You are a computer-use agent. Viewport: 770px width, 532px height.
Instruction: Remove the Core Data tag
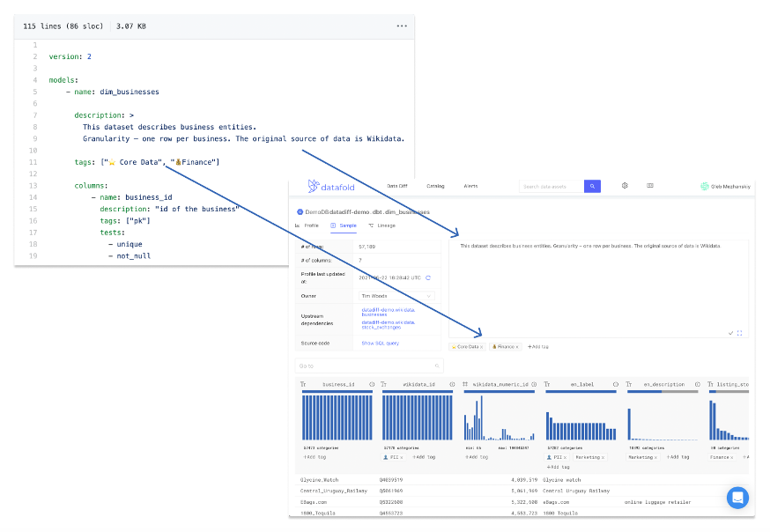pyautogui.click(x=482, y=347)
